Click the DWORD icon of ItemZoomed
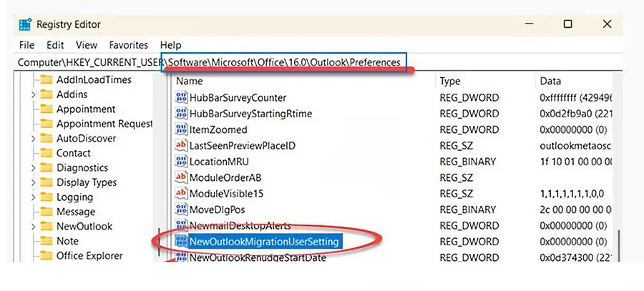The image size is (644, 291). pyautogui.click(x=181, y=129)
